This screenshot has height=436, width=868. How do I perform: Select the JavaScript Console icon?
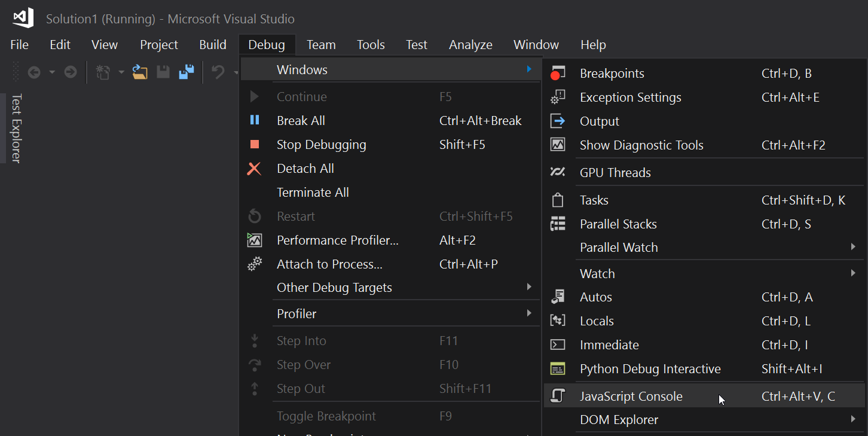tap(558, 396)
